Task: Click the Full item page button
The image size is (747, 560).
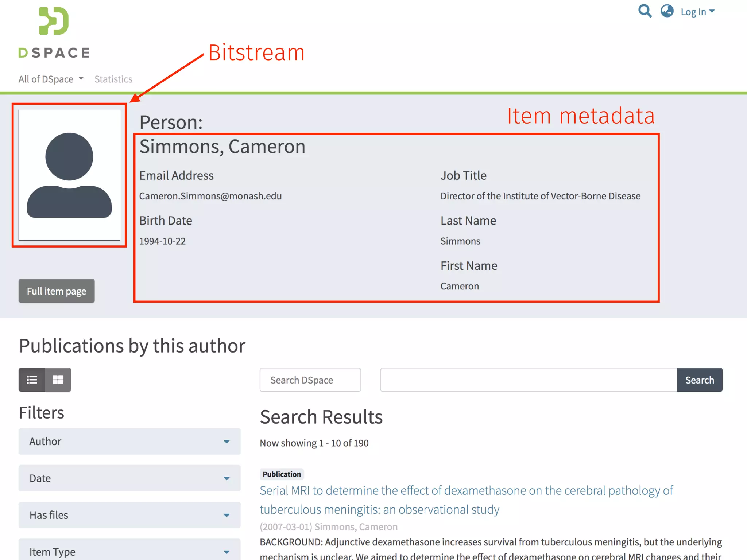Action: pyautogui.click(x=57, y=291)
